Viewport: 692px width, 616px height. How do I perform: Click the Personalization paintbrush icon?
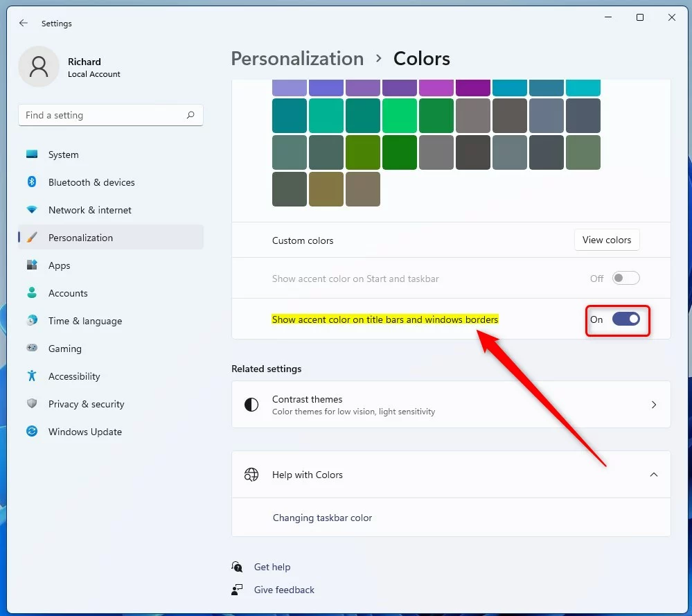coord(32,238)
